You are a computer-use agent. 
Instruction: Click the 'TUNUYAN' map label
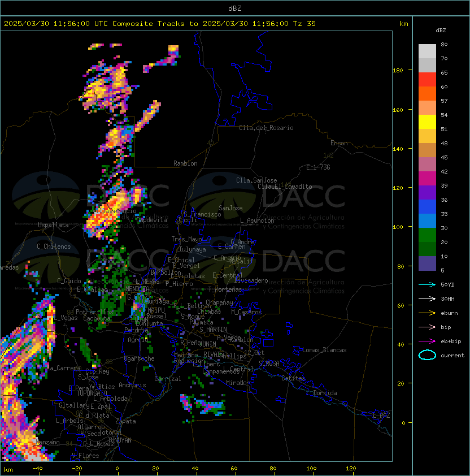click(x=120, y=440)
